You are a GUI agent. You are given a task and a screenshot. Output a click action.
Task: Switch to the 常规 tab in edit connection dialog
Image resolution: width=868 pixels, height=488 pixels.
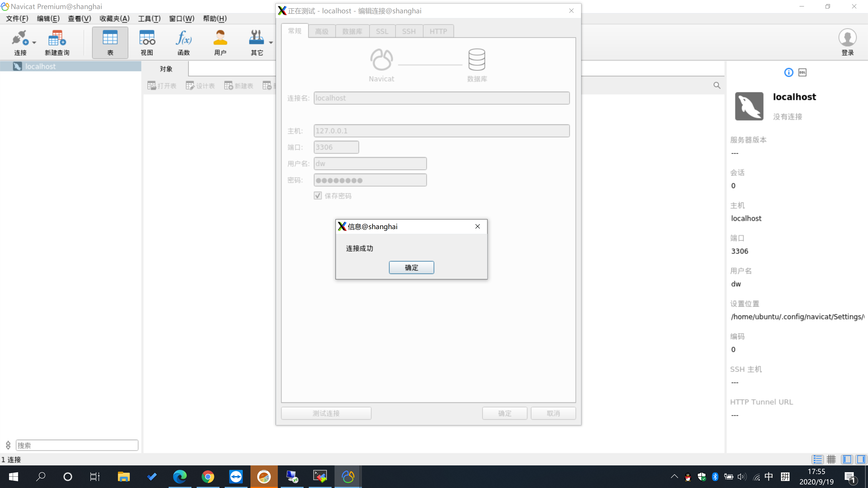click(x=295, y=31)
